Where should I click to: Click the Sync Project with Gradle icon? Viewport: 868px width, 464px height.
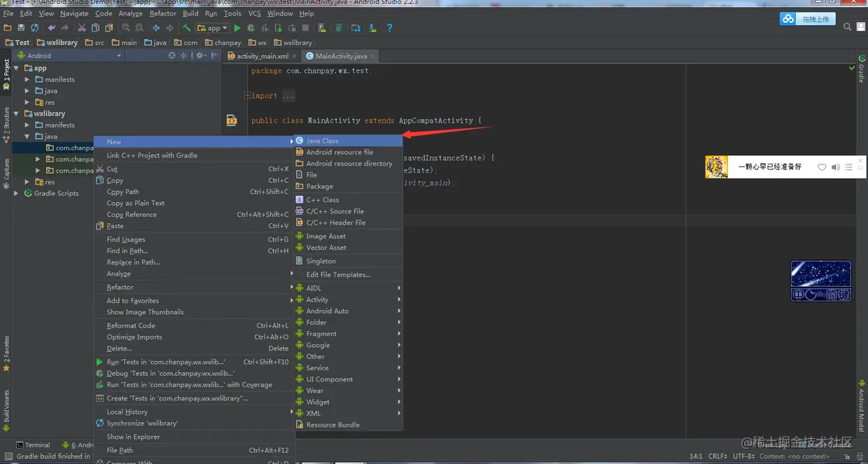click(x=339, y=28)
